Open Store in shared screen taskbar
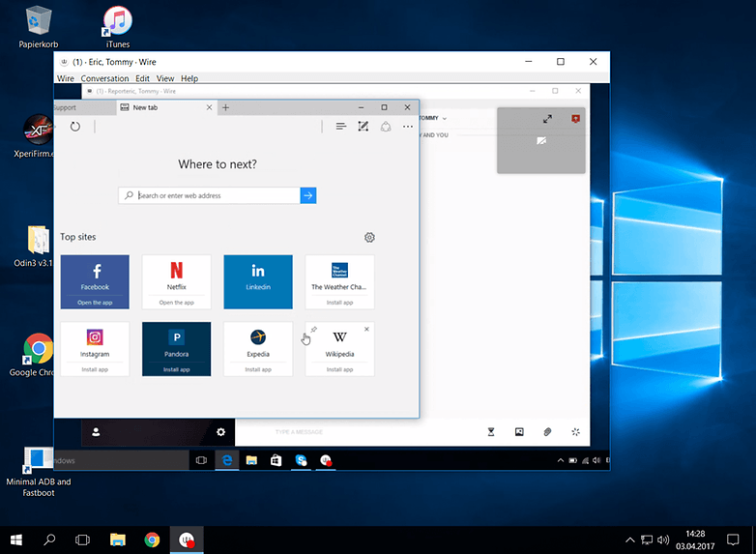 (x=276, y=460)
